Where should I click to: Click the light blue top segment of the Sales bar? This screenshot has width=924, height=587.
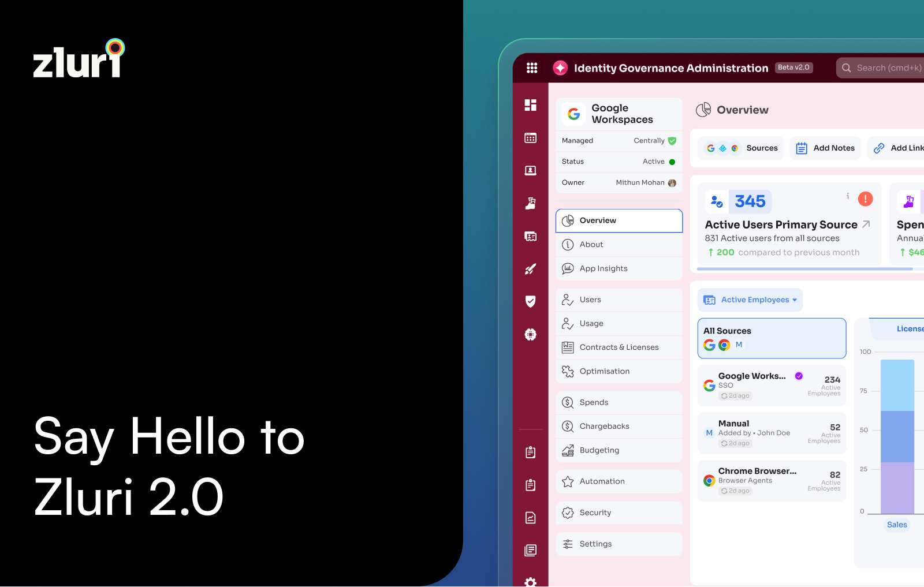point(897,385)
